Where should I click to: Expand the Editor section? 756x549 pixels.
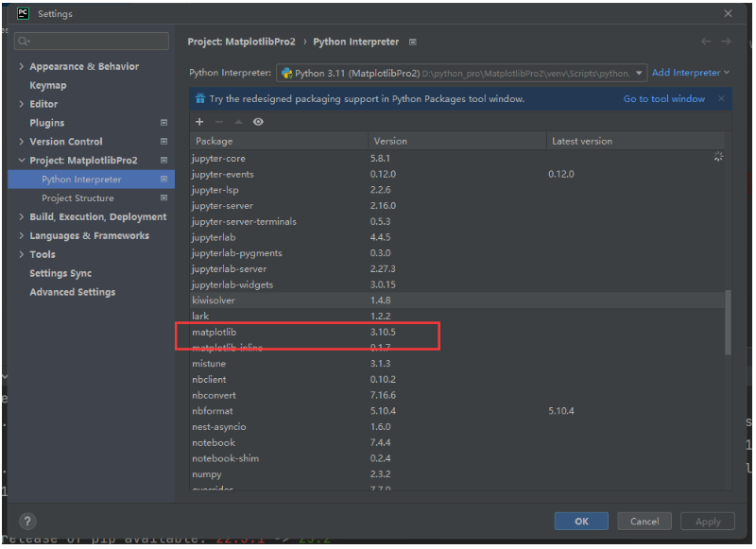pyautogui.click(x=21, y=104)
